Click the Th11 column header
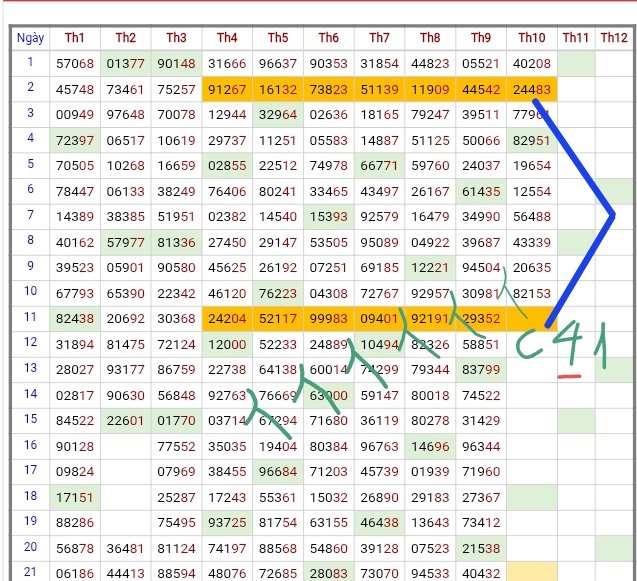Image resolution: width=637 pixels, height=581 pixels. (576, 38)
